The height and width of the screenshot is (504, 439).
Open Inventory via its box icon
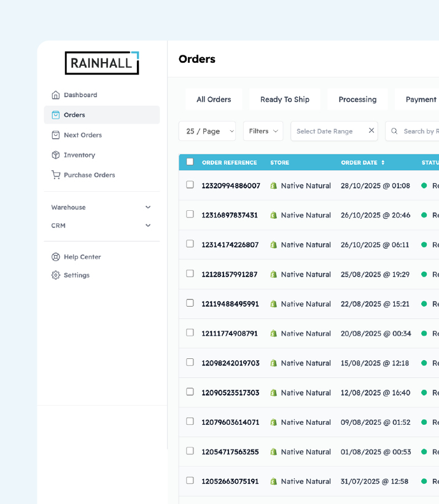click(x=56, y=155)
